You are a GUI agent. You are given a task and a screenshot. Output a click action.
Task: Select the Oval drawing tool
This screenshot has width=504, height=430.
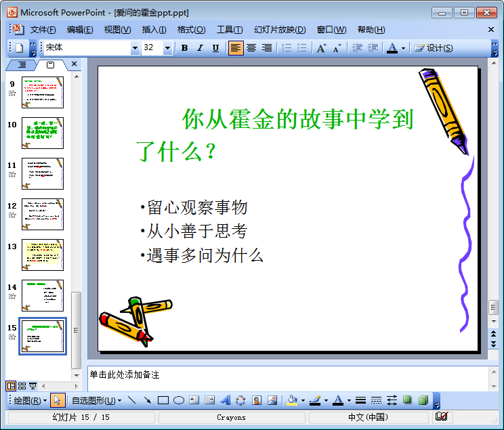point(179,400)
